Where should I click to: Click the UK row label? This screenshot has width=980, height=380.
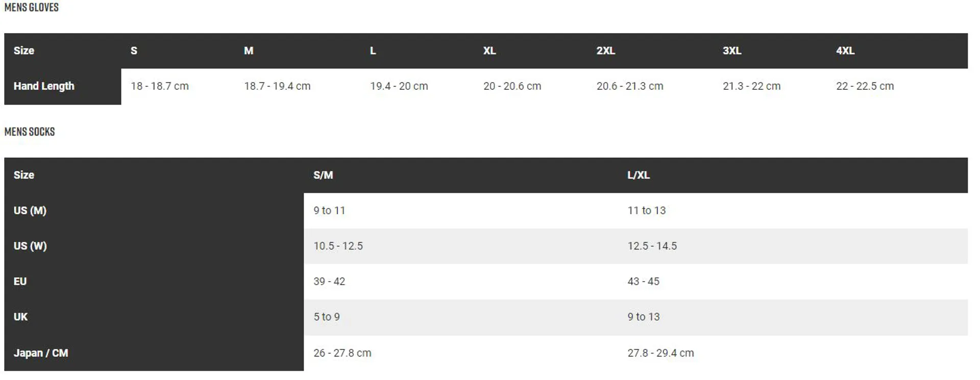coord(20,317)
